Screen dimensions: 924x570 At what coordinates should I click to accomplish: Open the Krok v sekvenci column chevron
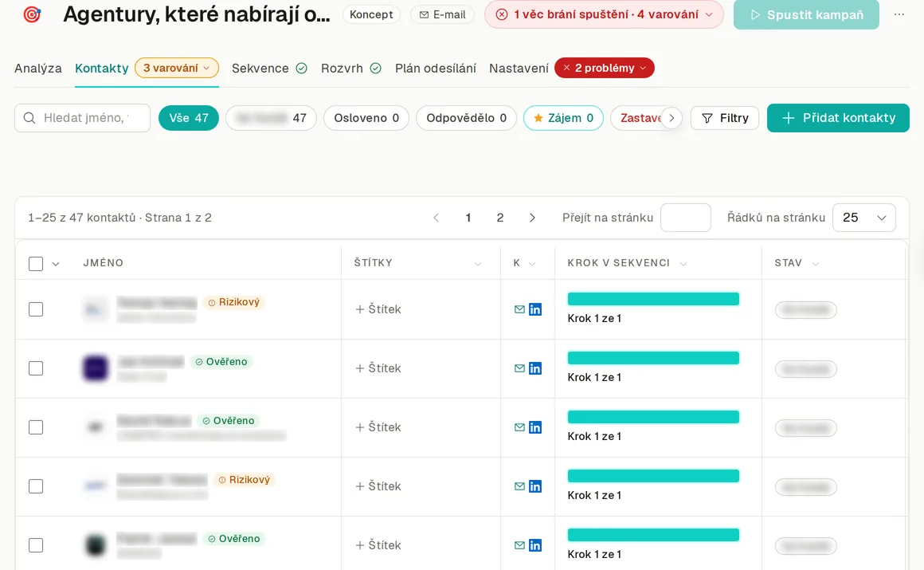[x=683, y=264]
